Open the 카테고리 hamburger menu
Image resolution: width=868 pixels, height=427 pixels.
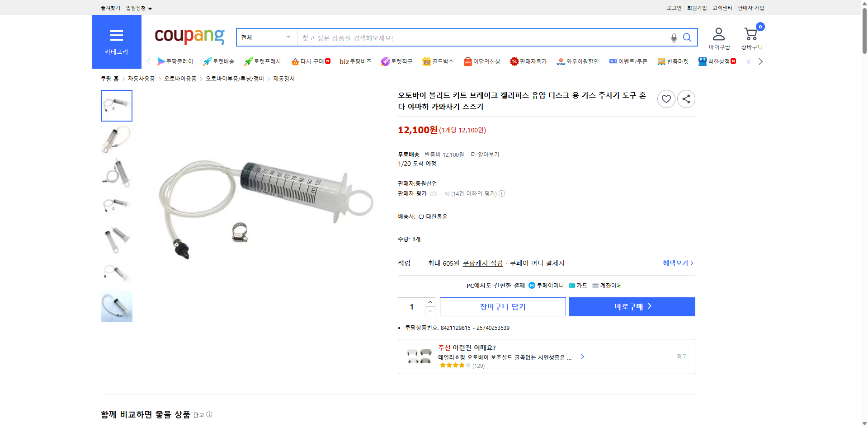116,41
